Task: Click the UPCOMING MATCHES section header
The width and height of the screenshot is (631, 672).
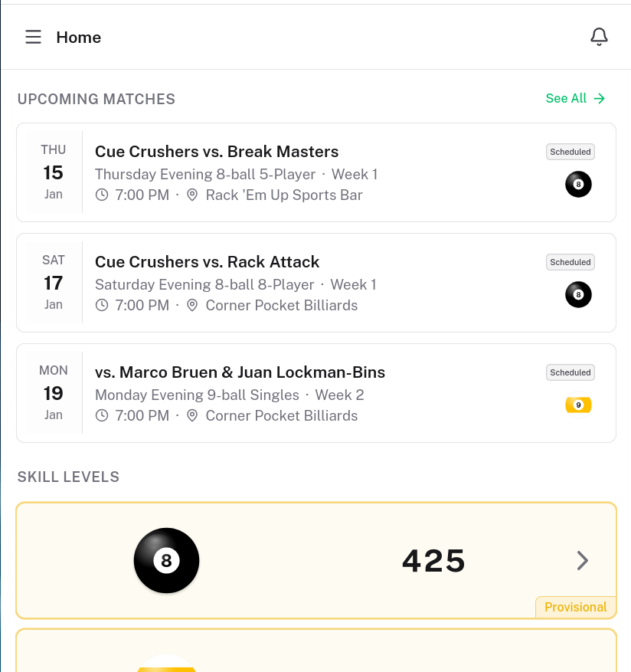Action: click(x=96, y=99)
